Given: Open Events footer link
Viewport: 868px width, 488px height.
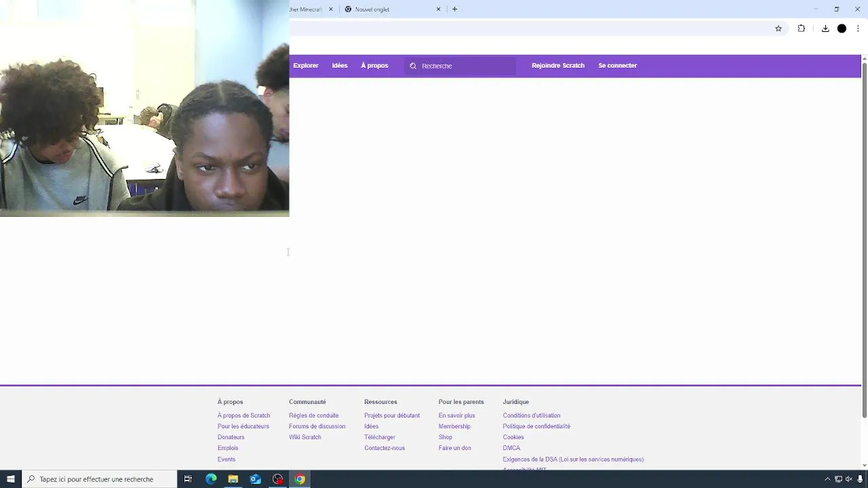Looking at the screenshot, I should point(226,460).
